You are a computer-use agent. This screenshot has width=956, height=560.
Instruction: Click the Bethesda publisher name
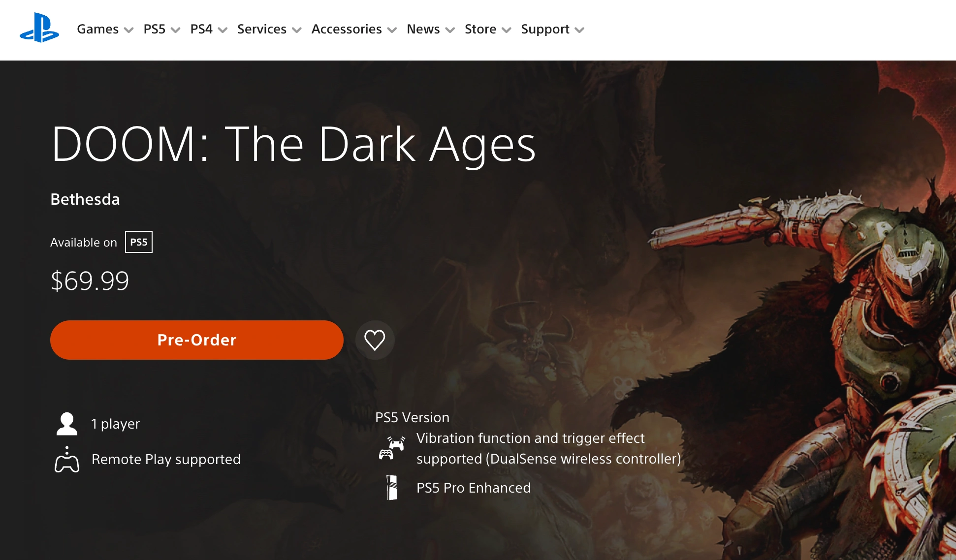tap(85, 199)
